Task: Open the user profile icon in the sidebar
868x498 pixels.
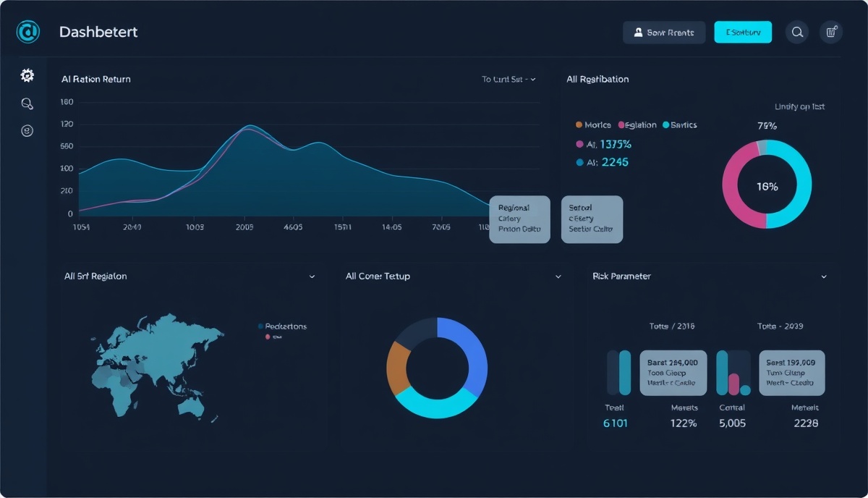Action: tap(27, 131)
